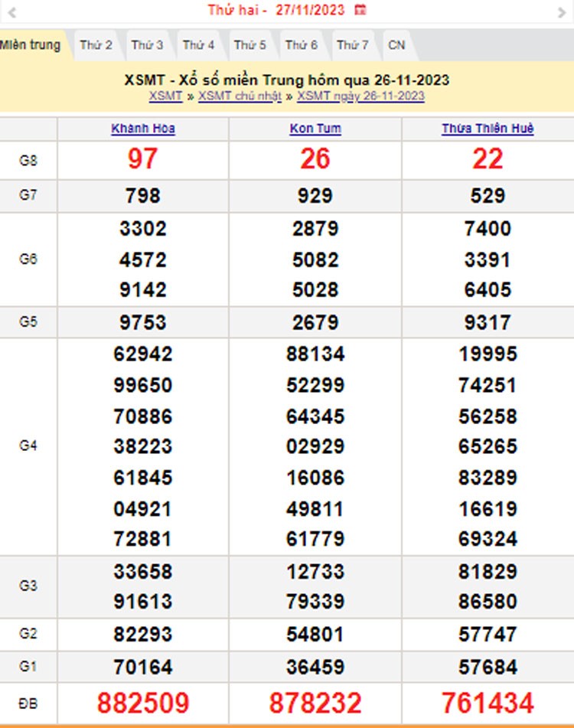Open the calendar date picker icon

[x=360, y=10]
